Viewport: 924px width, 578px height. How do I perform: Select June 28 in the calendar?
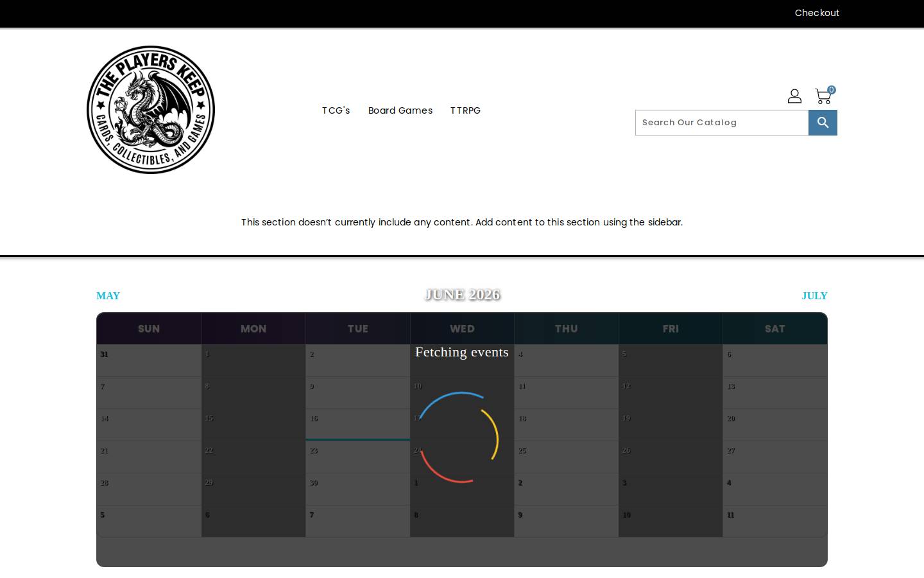pyautogui.click(x=149, y=489)
